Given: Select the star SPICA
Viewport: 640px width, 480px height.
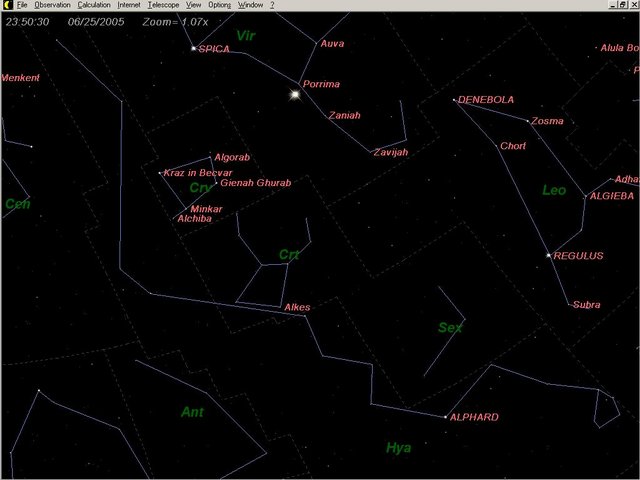Looking at the screenshot, I should [x=193, y=48].
